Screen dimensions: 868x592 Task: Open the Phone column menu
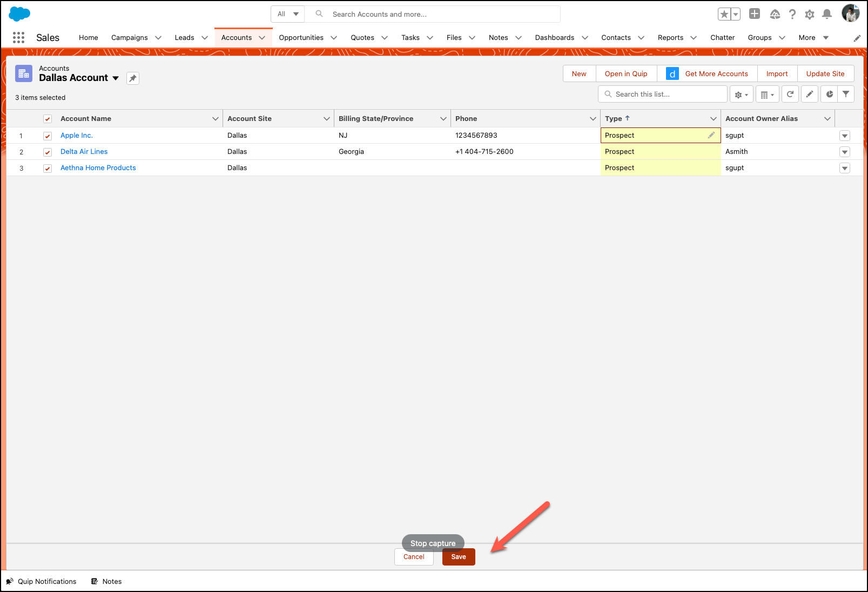(x=593, y=119)
